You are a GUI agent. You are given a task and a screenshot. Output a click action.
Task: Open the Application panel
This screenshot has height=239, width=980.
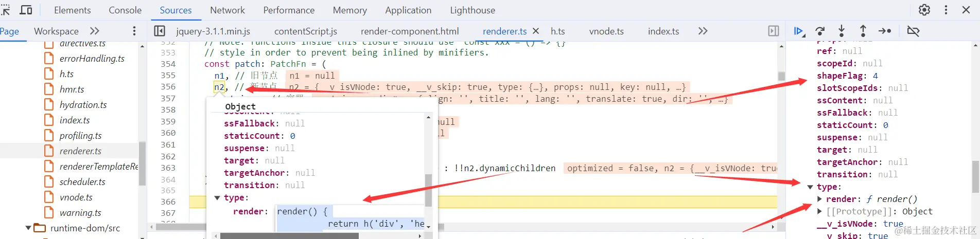click(408, 10)
